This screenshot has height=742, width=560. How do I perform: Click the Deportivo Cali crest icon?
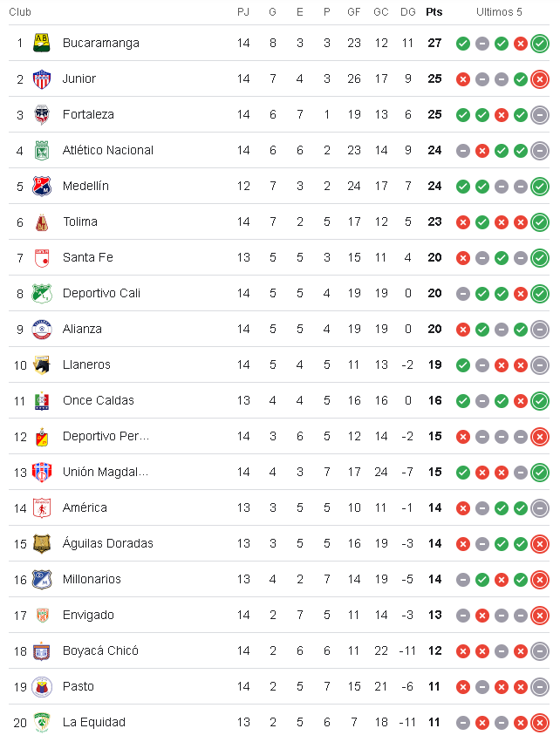pos(42,293)
